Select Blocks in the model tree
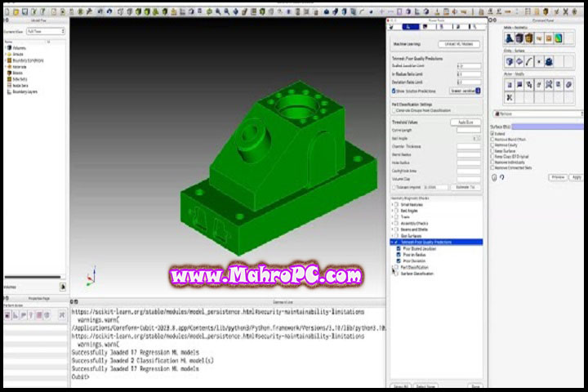This screenshot has width=588, height=392. (x=17, y=73)
